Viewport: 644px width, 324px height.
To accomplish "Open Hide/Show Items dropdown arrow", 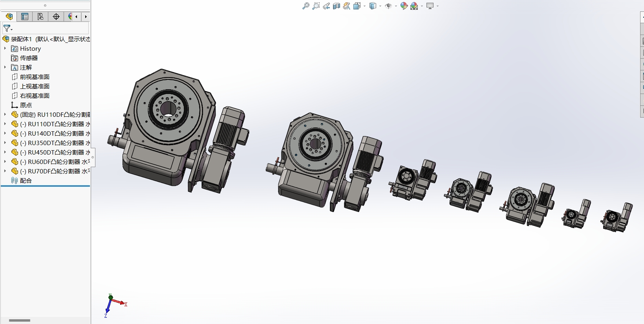I will (x=396, y=6).
